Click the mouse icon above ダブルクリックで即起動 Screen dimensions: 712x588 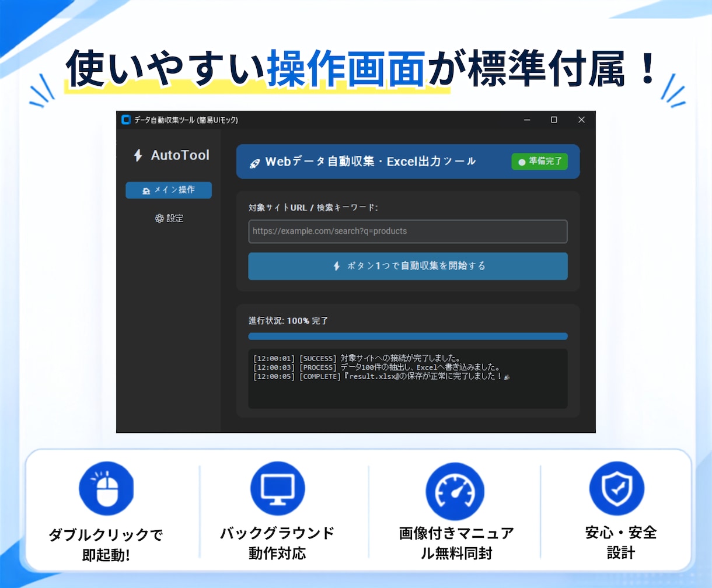tap(106, 488)
